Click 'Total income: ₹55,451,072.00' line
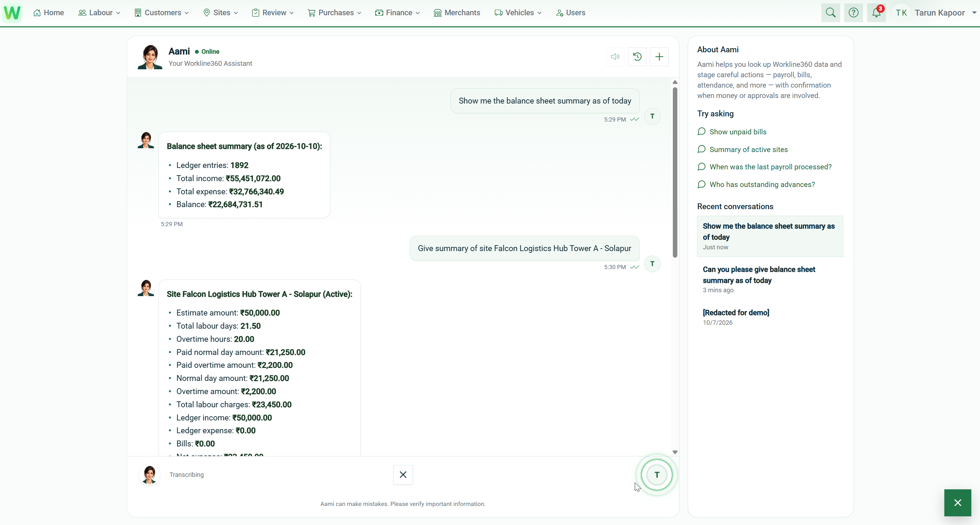This screenshot has height=525, width=980. tap(228, 178)
